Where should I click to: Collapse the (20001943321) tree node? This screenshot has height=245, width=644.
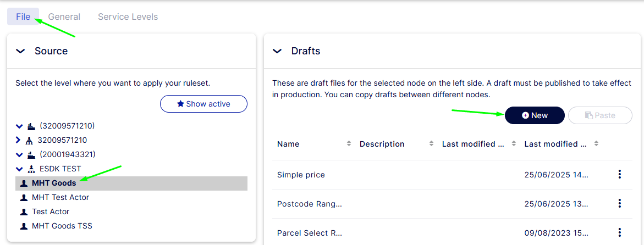click(19, 155)
